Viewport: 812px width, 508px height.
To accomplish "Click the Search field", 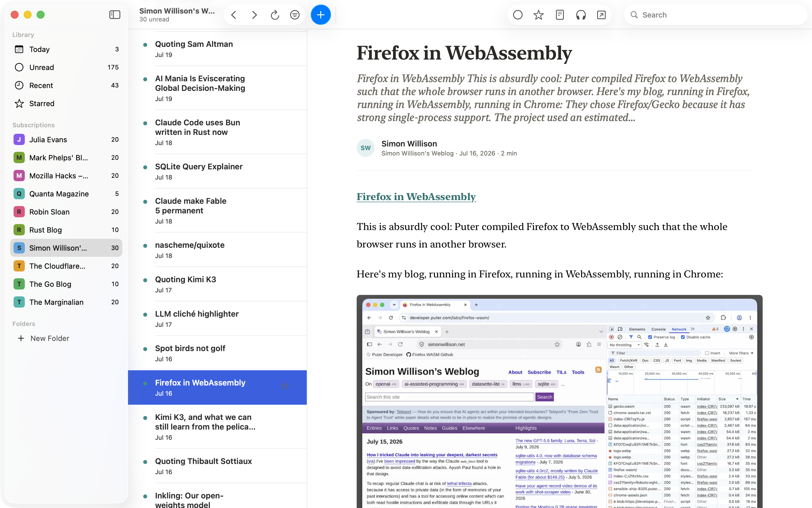I will pos(715,15).
